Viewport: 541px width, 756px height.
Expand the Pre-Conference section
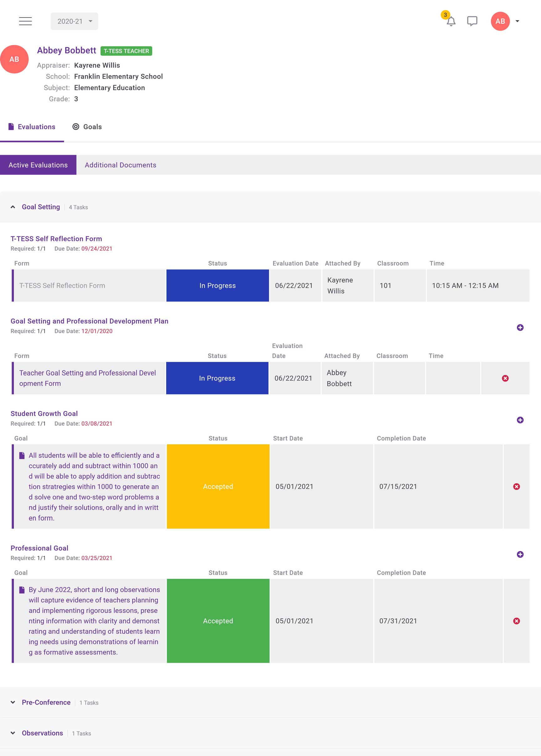coord(13,702)
